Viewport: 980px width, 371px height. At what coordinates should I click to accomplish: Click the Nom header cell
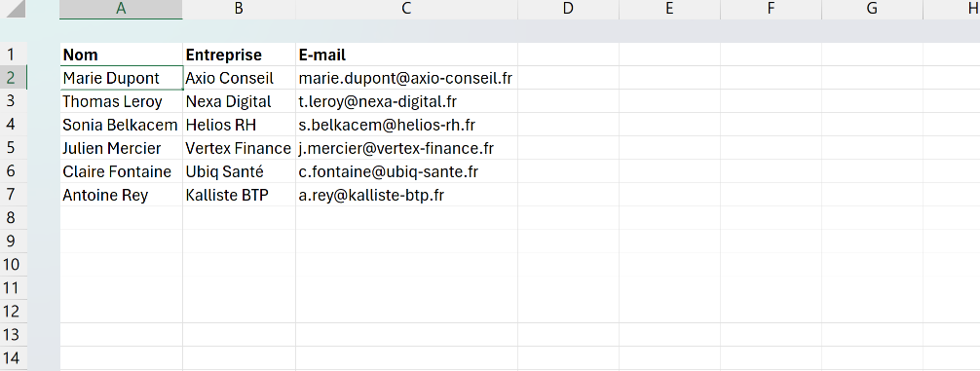[x=121, y=55]
